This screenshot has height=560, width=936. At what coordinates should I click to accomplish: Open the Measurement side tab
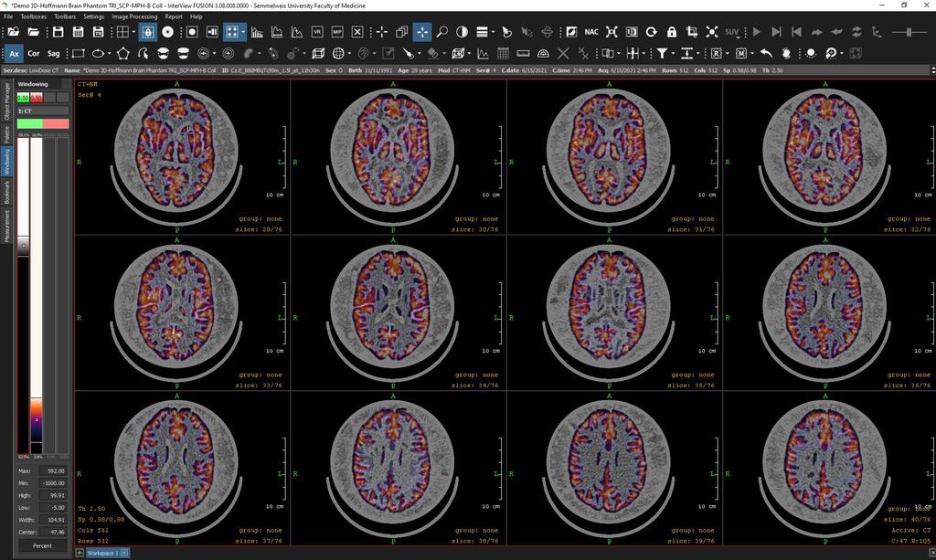coord(6,226)
